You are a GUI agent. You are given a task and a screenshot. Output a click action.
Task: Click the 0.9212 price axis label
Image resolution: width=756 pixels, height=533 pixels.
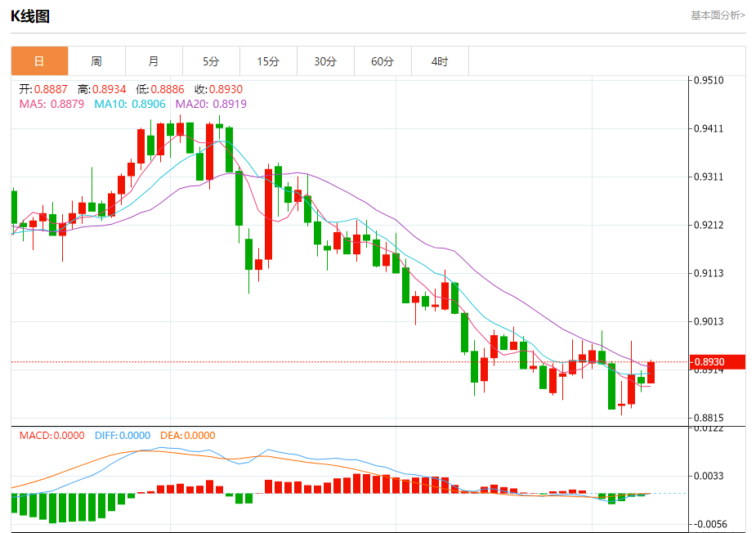tap(709, 225)
